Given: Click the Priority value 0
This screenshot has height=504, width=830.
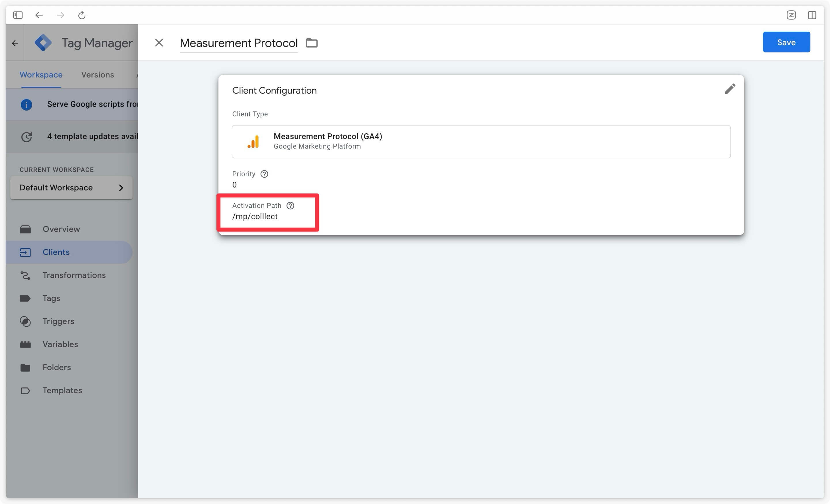Looking at the screenshot, I should (x=235, y=185).
